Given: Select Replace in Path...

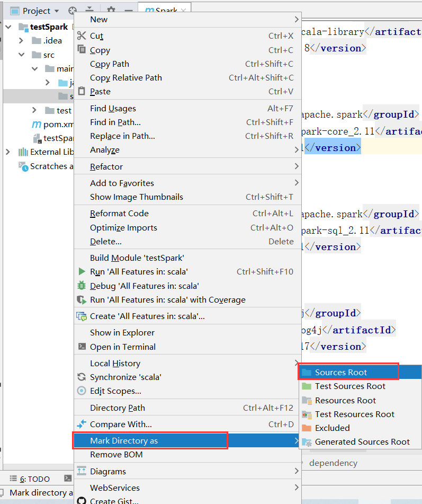Looking at the screenshot, I should point(187,136).
